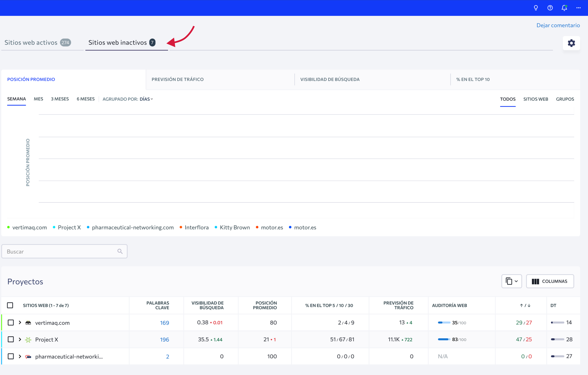Select the Semana period

[16, 99]
